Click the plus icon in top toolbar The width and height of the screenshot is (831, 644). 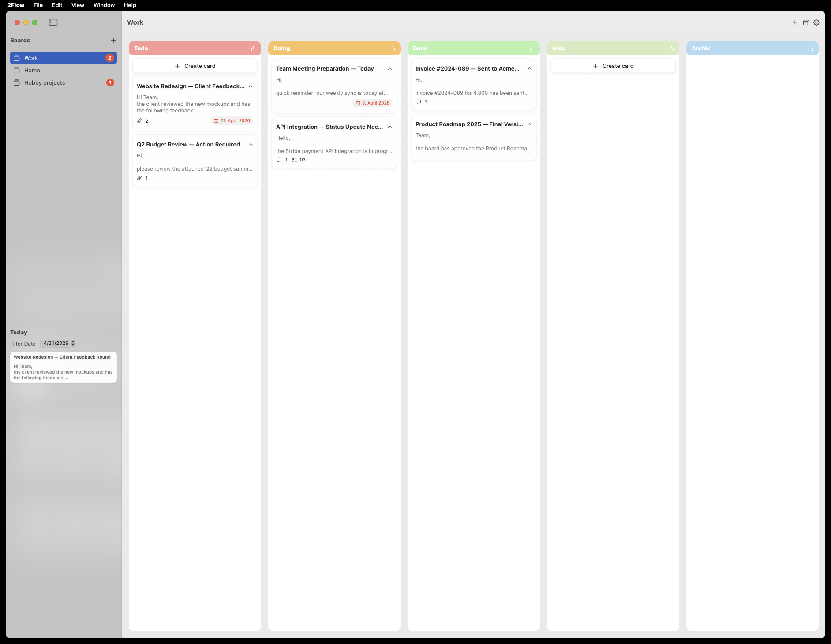click(x=795, y=22)
